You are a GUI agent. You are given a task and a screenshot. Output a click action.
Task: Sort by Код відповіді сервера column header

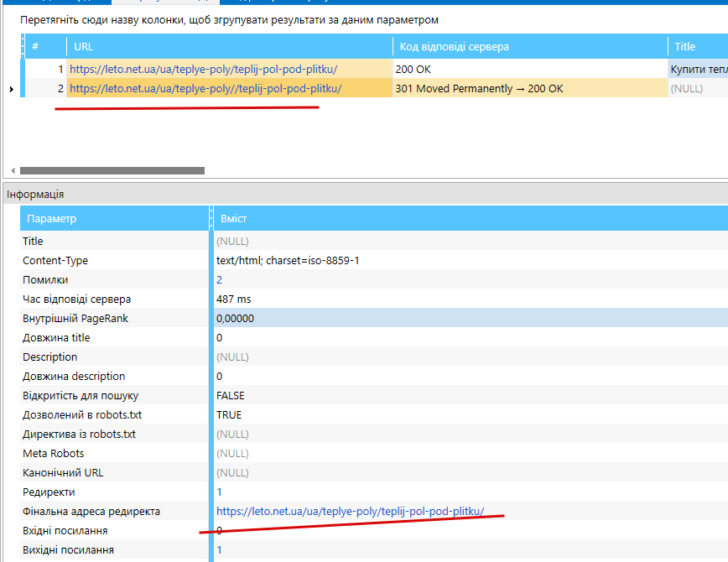coord(530,46)
